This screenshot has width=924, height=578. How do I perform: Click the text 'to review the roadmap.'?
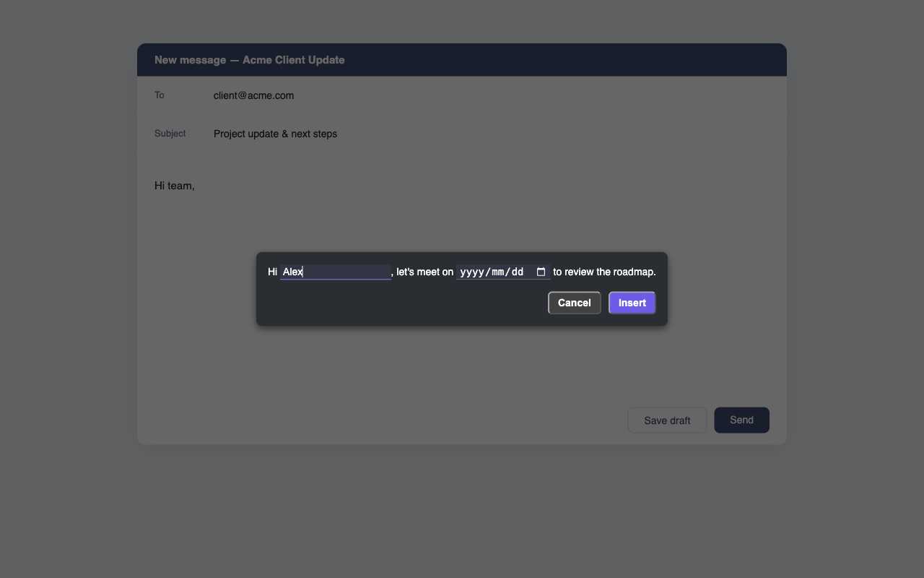pyautogui.click(x=605, y=272)
